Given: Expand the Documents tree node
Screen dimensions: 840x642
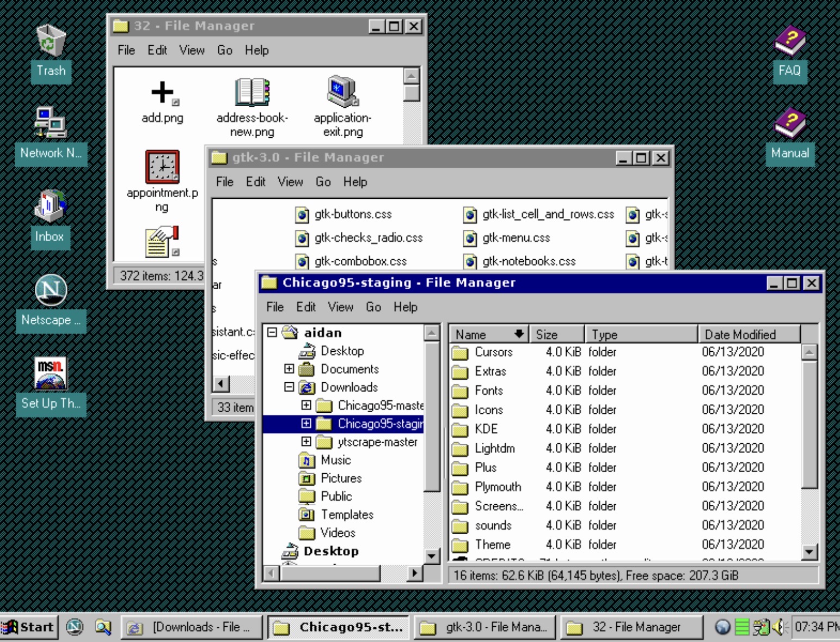Looking at the screenshot, I should coord(289,369).
